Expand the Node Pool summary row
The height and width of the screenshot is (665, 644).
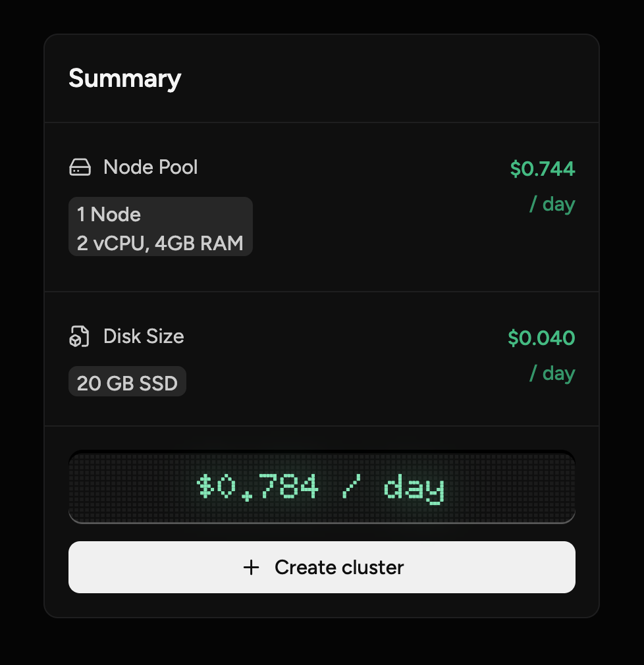321,205
